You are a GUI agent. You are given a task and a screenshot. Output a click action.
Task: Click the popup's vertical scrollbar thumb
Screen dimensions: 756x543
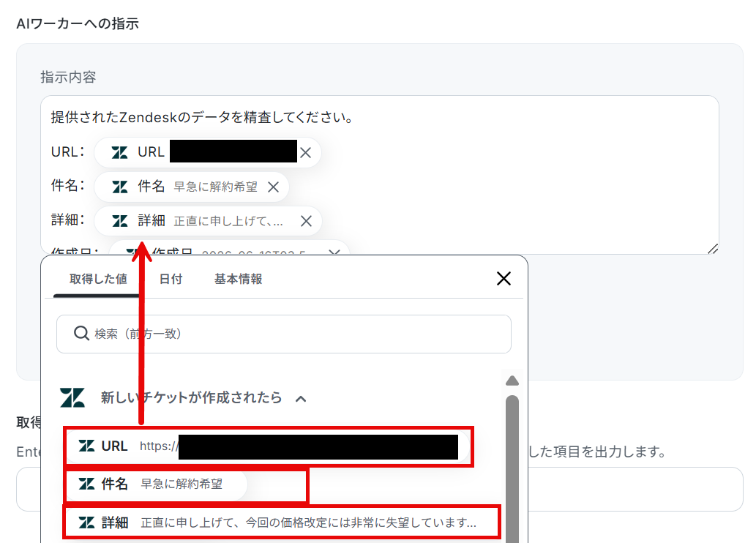[x=512, y=468]
